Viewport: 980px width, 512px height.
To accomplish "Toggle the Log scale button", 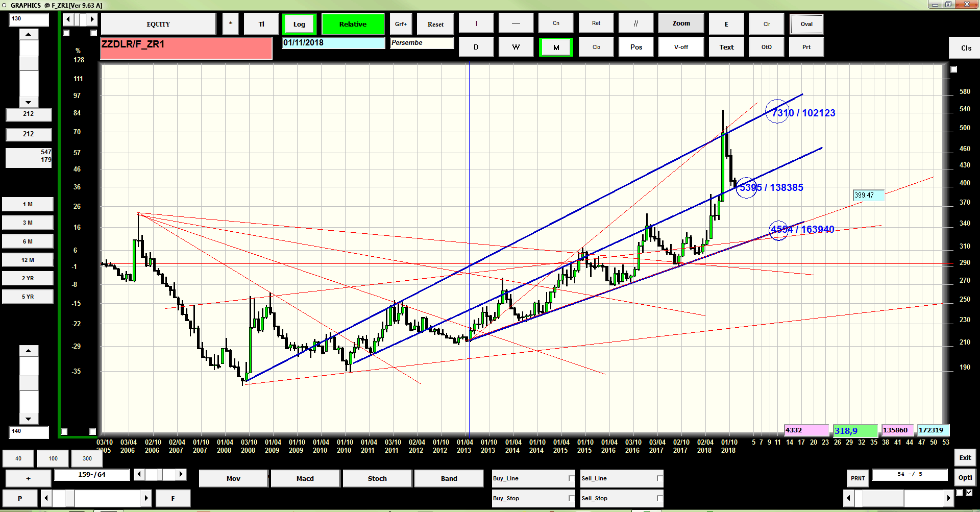I will click(x=299, y=24).
